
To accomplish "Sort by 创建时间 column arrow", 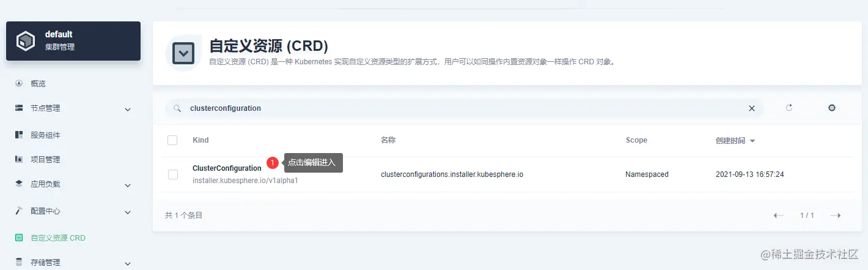I will 752,141.
